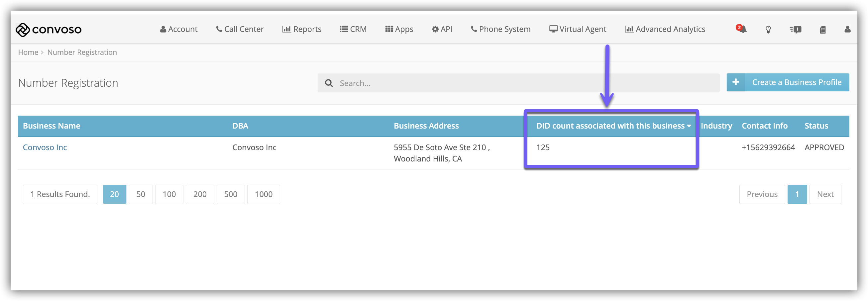Image resolution: width=868 pixels, height=301 pixels.
Task: Open the Phone System menu
Action: click(500, 29)
